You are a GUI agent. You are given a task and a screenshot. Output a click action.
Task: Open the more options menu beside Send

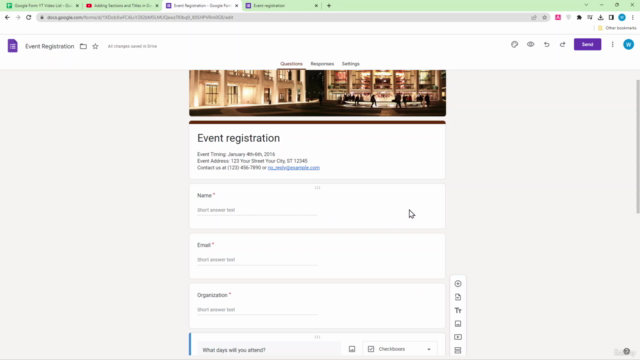(x=612, y=44)
